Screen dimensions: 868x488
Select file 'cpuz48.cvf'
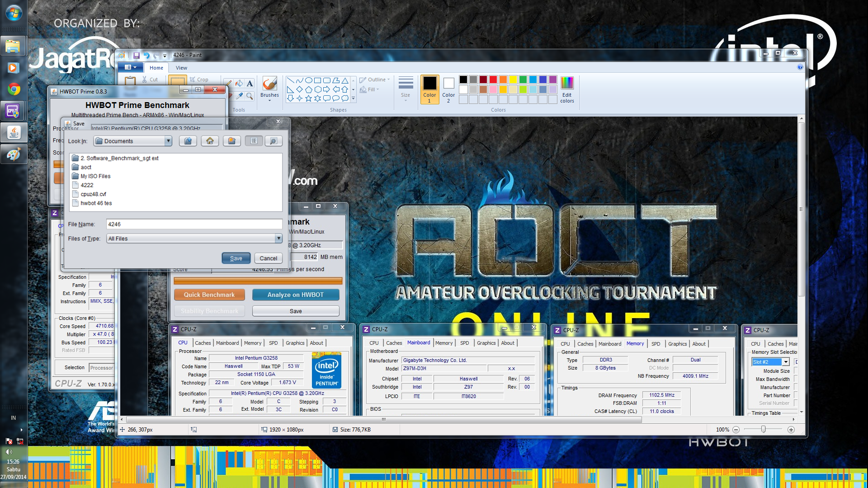coord(89,194)
